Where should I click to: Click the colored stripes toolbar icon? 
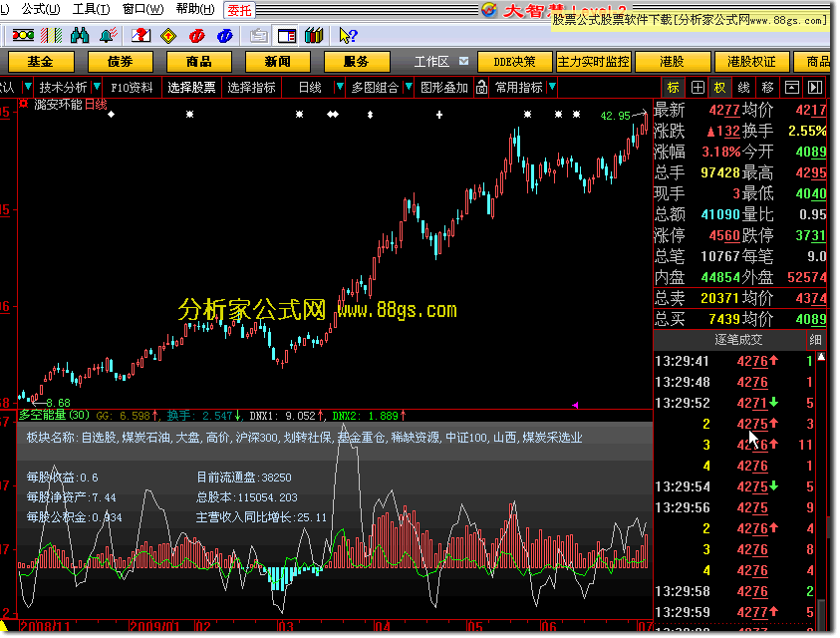(51, 36)
